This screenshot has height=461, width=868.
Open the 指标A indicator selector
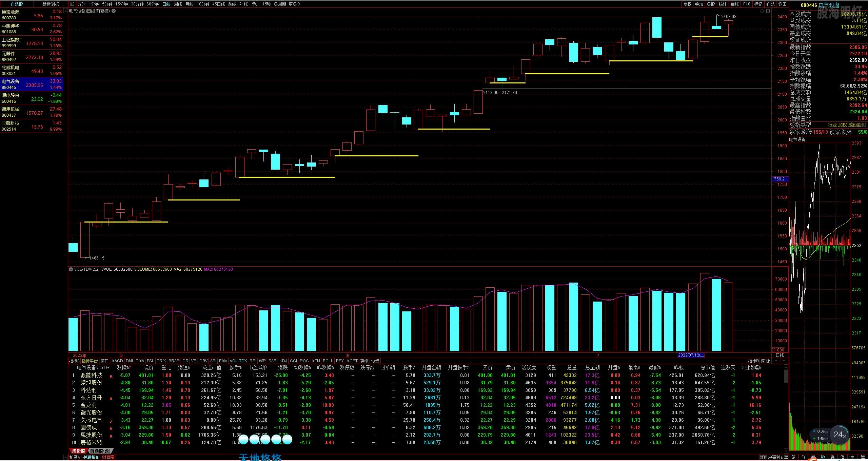point(74,361)
